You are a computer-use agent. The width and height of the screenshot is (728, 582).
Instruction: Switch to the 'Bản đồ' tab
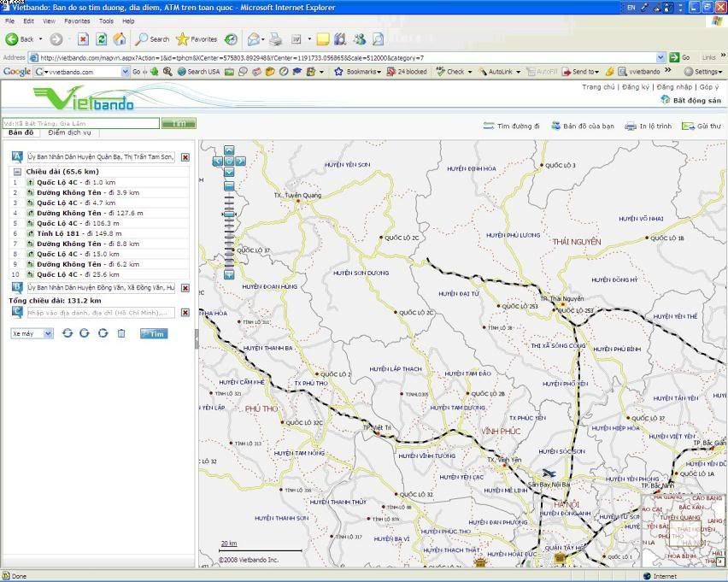pos(21,132)
